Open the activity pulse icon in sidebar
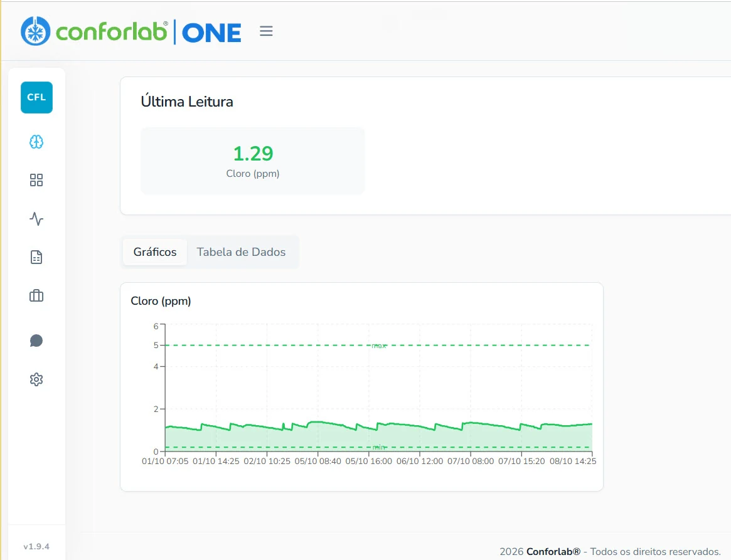 click(x=36, y=218)
